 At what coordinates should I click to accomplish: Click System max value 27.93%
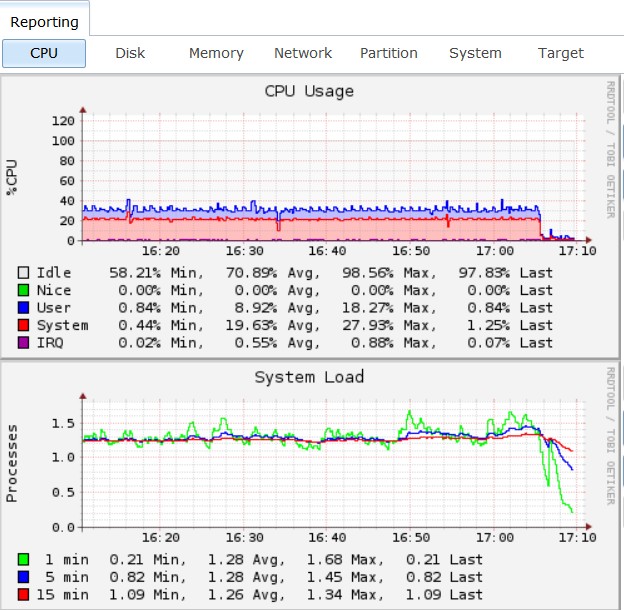[368, 325]
